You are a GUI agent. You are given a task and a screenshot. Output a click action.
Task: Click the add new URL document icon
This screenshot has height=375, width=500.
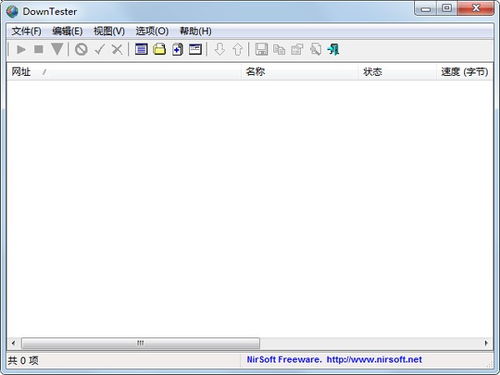pyautogui.click(x=177, y=49)
